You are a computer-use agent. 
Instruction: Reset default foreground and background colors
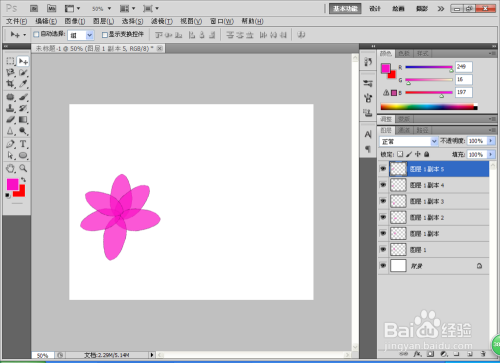(x=8, y=195)
